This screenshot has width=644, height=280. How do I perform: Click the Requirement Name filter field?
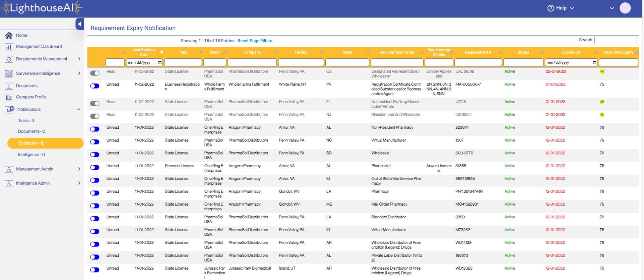(x=397, y=63)
